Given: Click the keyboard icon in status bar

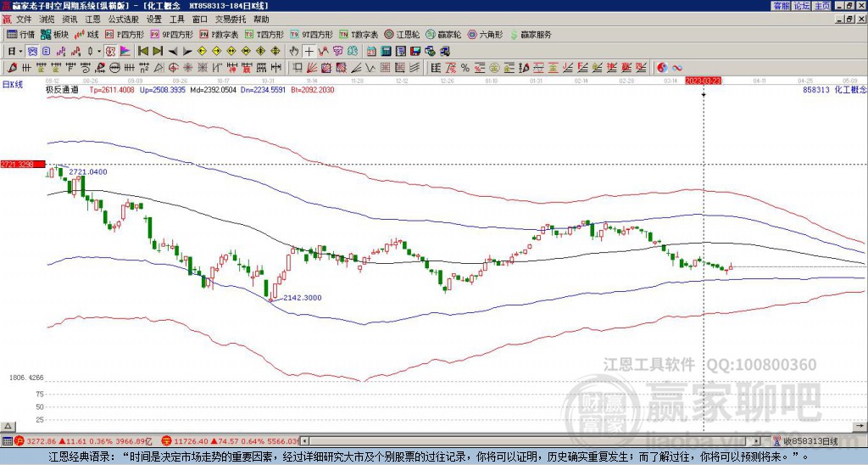Looking at the screenshot, I should pyautogui.click(x=7, y=441).
